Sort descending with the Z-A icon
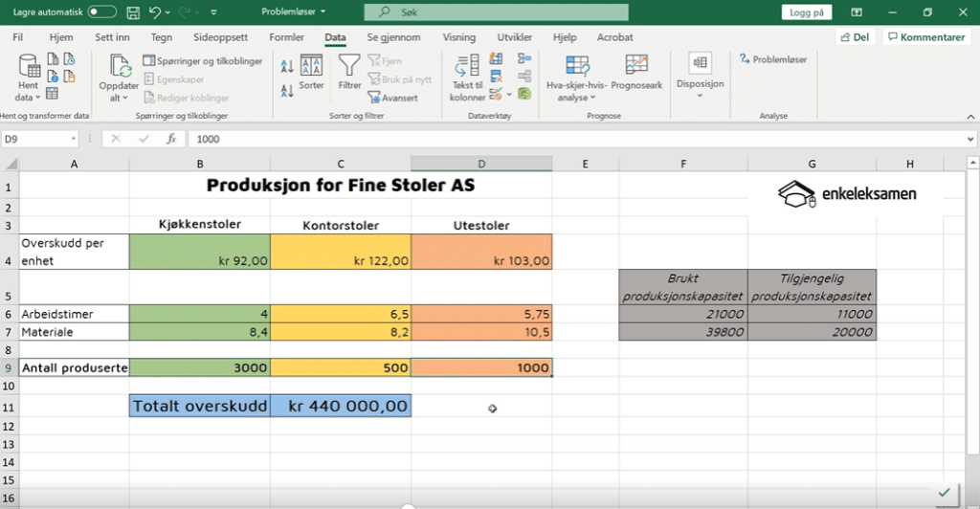Viewport: 980px width, 509px height. [287, 91]
